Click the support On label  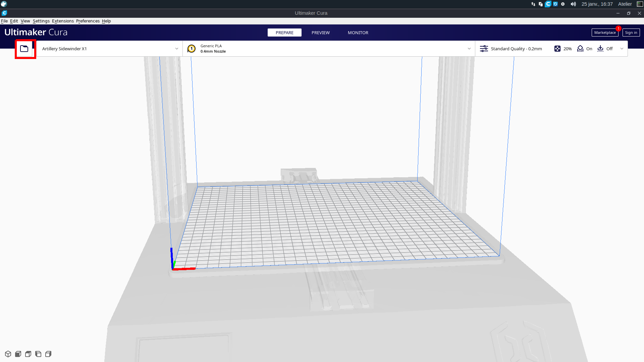[589, 49]
